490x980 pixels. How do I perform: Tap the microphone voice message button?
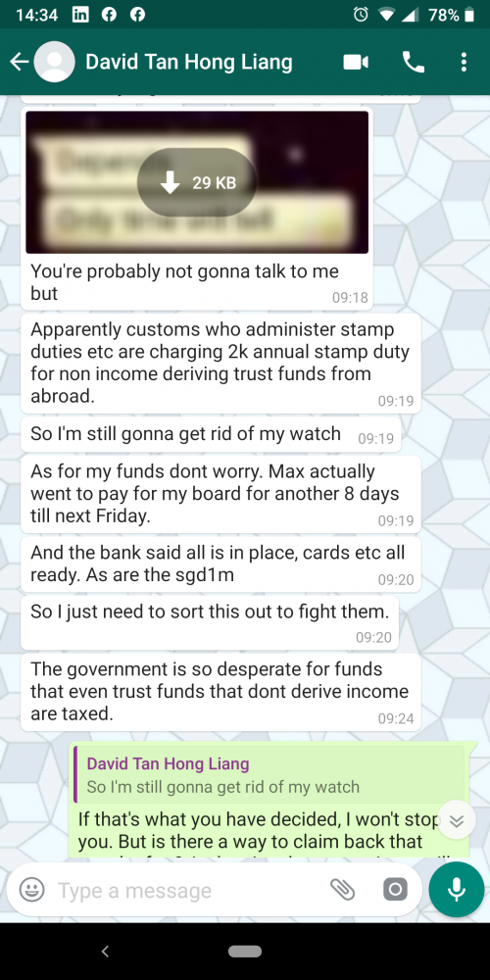click(457, 890)
